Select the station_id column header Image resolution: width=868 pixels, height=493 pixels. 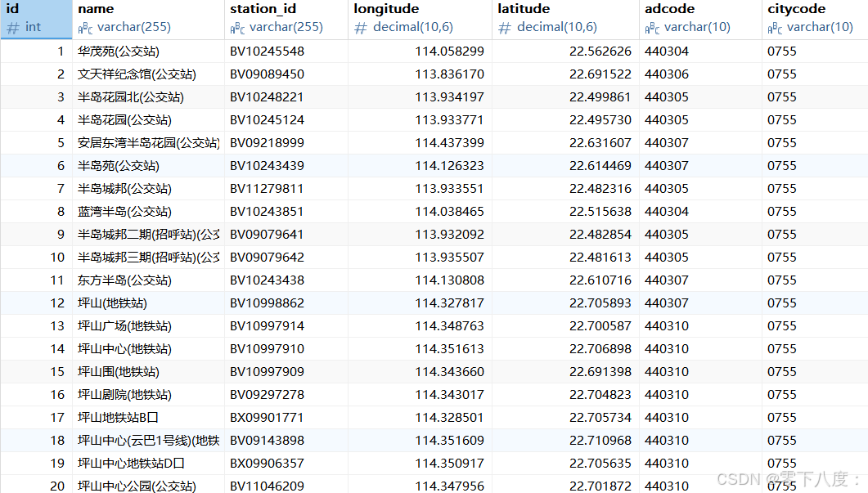(286, 19)
